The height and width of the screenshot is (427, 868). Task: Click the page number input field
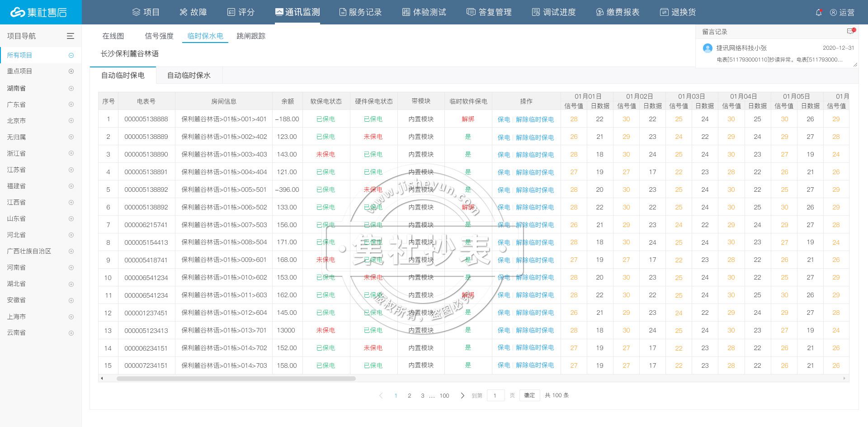495,395
